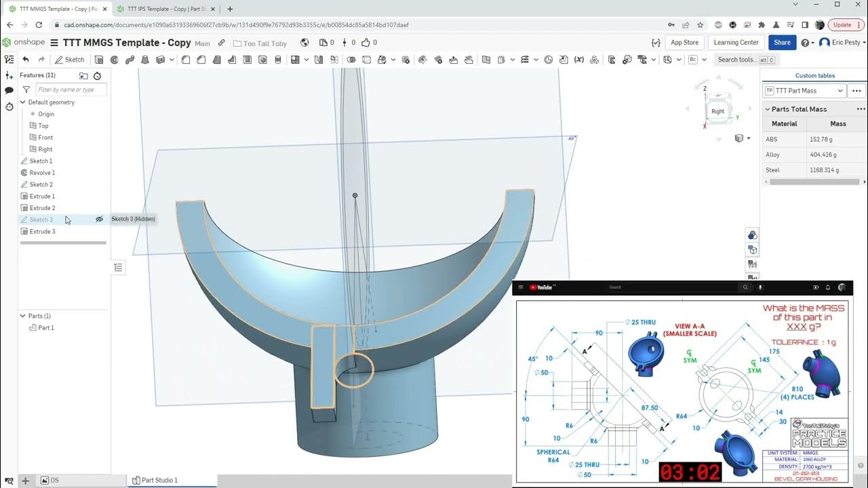Viewport: 868px width, 488px height.
Task: Open Parts Total Mass more options
Action: (x=861, y=109)
